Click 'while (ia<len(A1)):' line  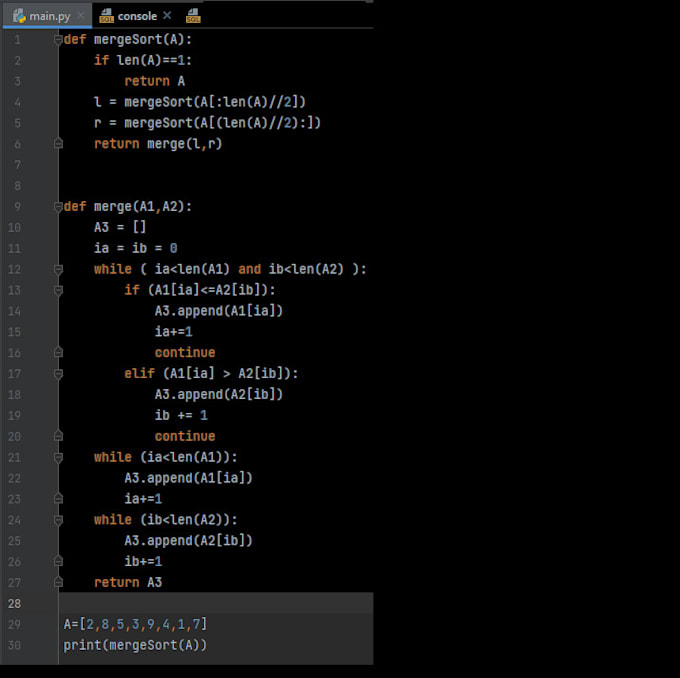166,457
